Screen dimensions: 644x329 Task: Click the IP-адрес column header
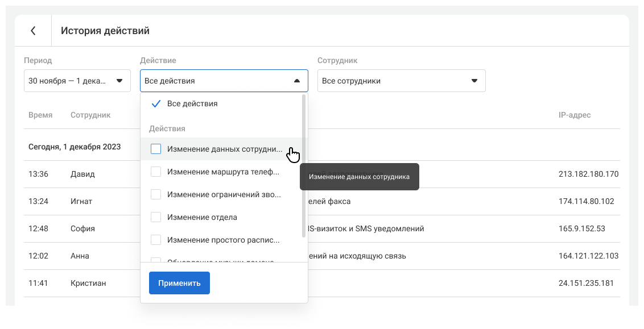click(x=575, y=115)
